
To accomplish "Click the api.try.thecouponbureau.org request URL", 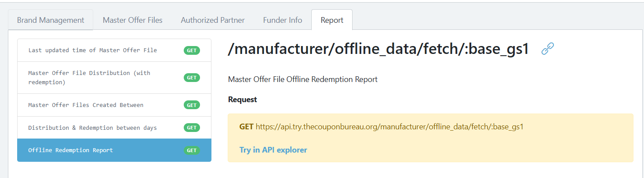I will click(x=389, y=127).
